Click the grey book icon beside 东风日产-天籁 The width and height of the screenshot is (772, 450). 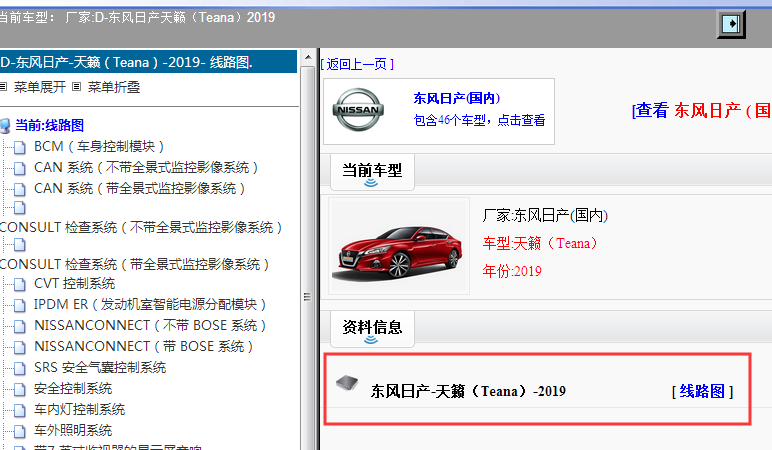(347, 383)
